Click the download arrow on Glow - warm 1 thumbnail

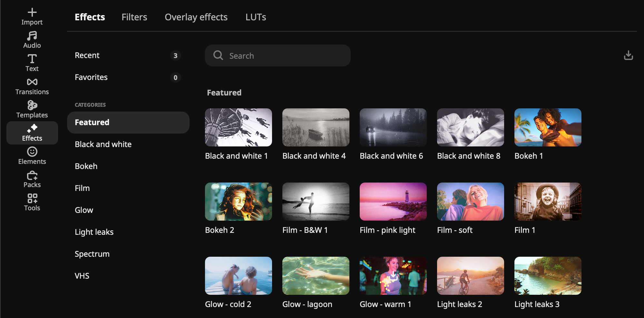(393, 276)
